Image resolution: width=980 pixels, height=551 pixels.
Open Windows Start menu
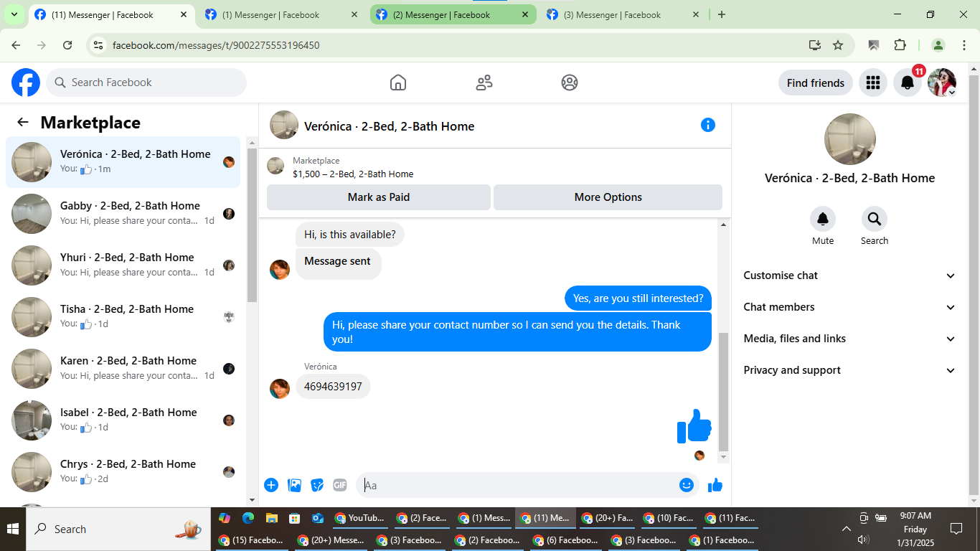pos(13,529)
